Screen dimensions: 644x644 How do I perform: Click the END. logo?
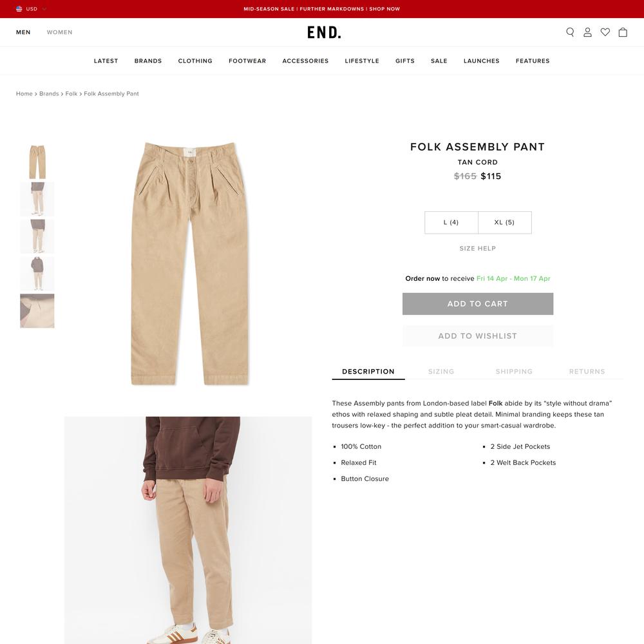pyautogui.click(x=324, y=32)
